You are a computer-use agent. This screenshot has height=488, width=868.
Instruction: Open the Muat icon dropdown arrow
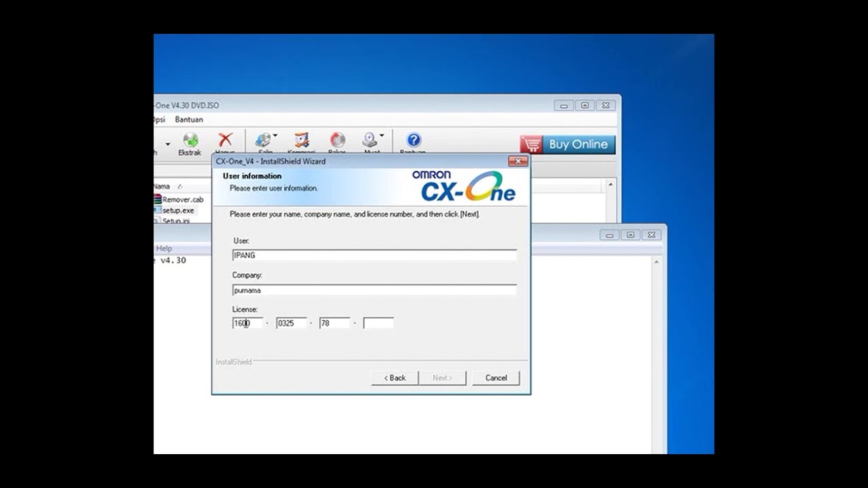[x=382, y=136]
